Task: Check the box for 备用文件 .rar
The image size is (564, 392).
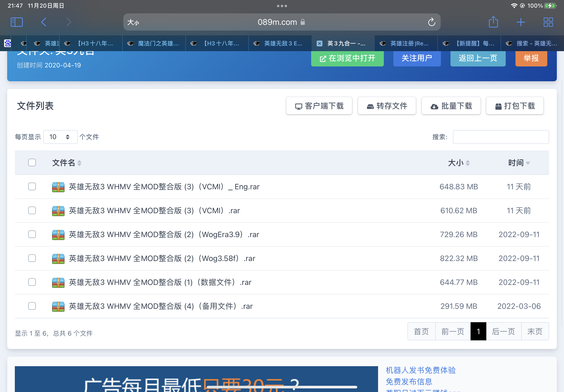Action: 32,306
